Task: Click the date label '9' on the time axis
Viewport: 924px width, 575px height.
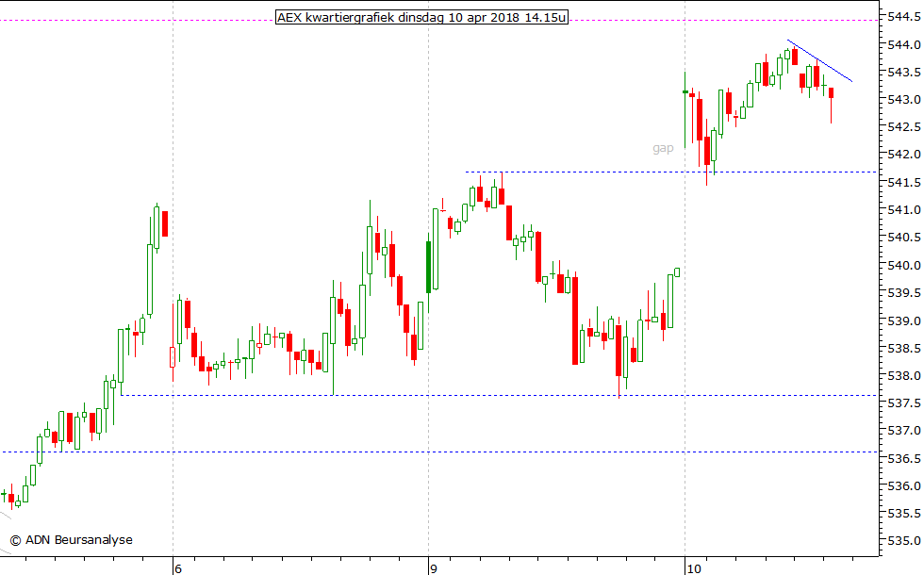Action: pos(434,568)
